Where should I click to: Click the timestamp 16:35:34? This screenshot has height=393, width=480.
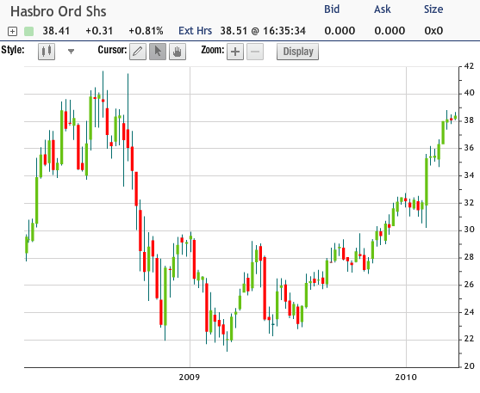pyautogui.click(x=284, y=31)
